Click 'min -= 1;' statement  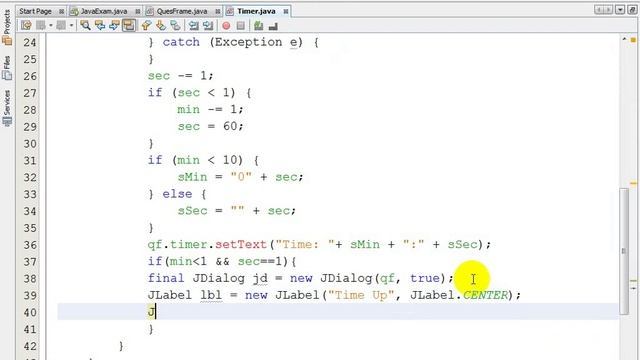(x=210, y=109)
